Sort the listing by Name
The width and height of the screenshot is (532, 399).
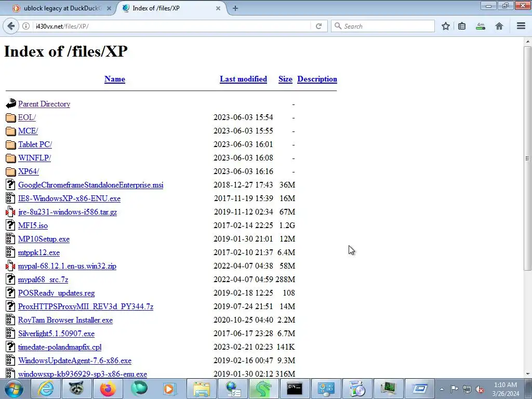pos(115,79)
